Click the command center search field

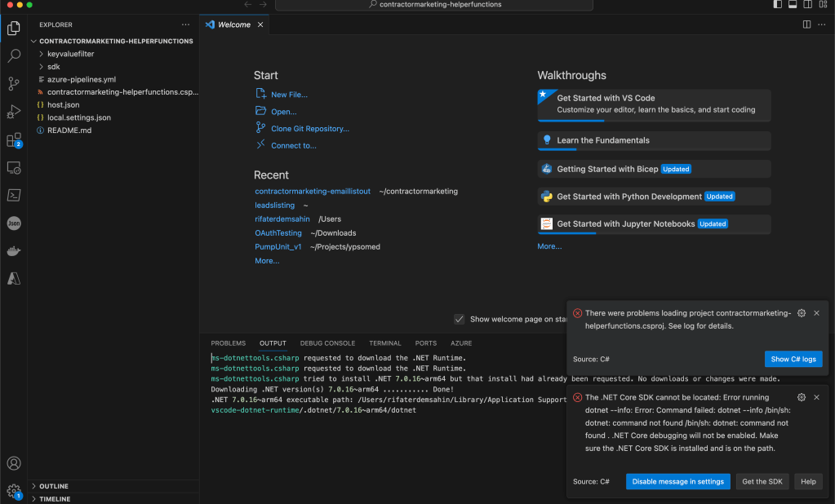coord(434,5)
